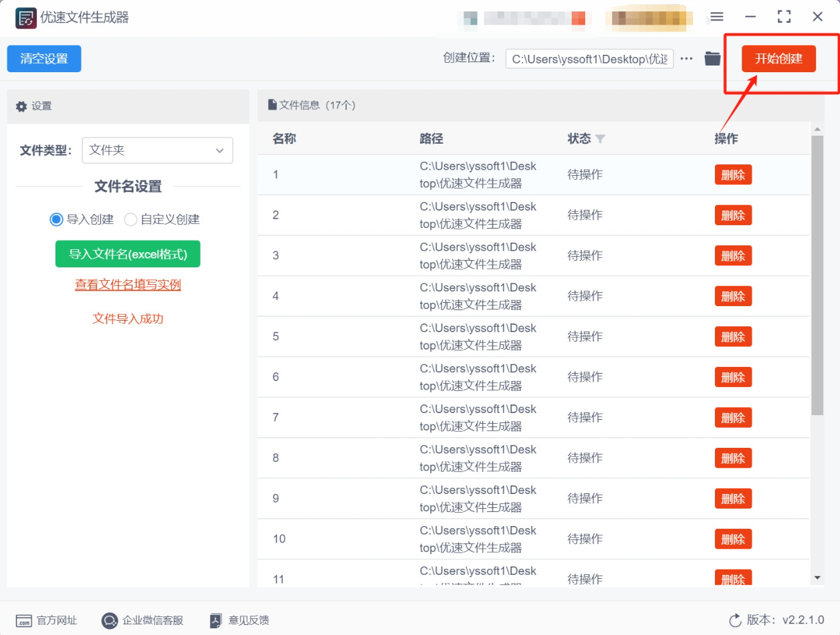Click the scrollbar down arrow in file list
This screenshot has width=840, height=635.
(817, 578)
